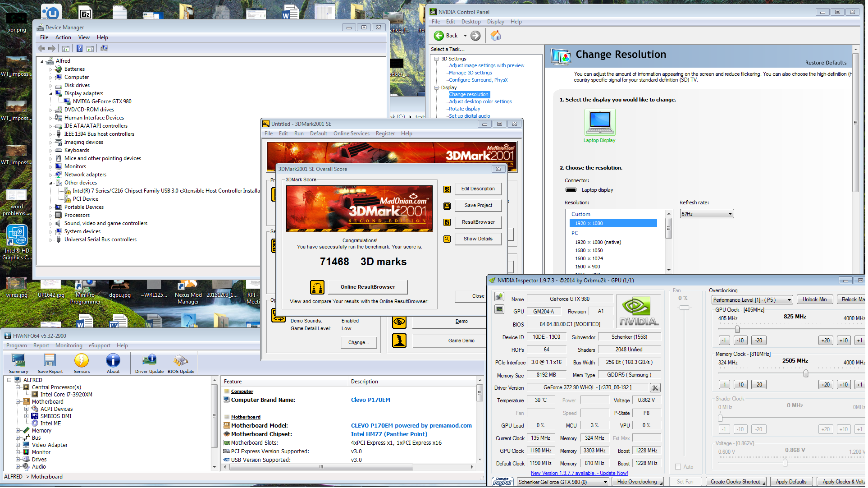Viewport: 868px width, 488px height.
Task: Click PayPal Donate button in Inspector
Action: pyautogui.click(x=503, y=482)
